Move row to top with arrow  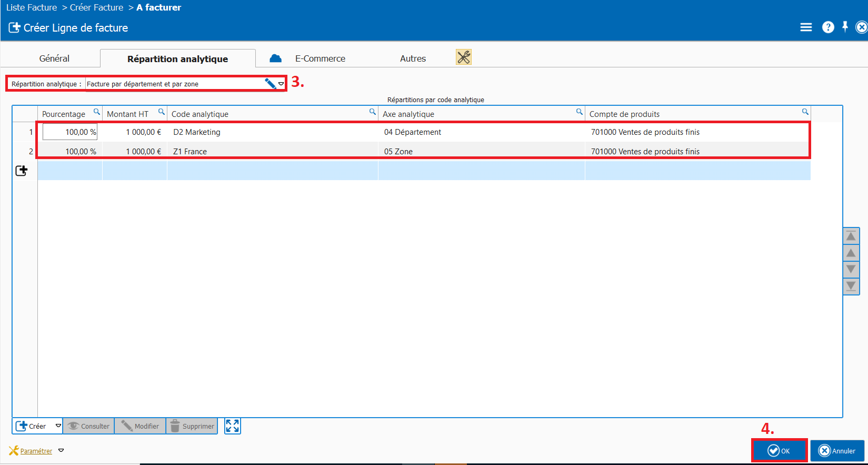coord(851,236)
